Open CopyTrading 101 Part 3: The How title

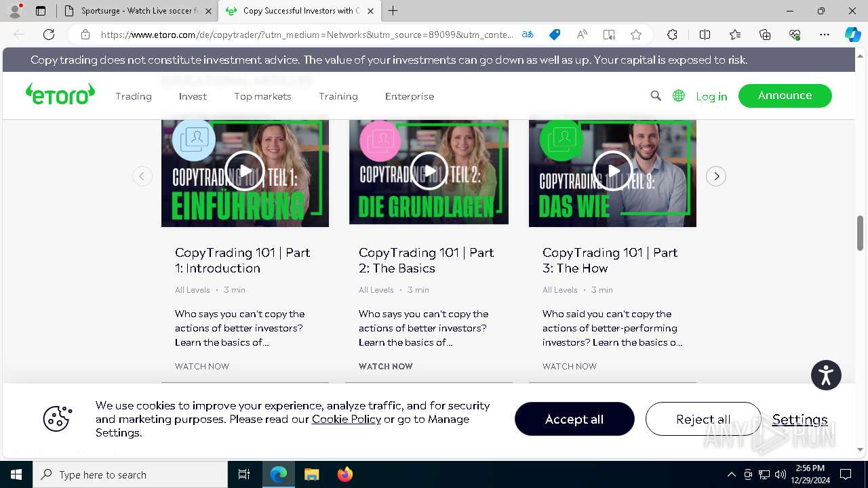coord(610,260)
